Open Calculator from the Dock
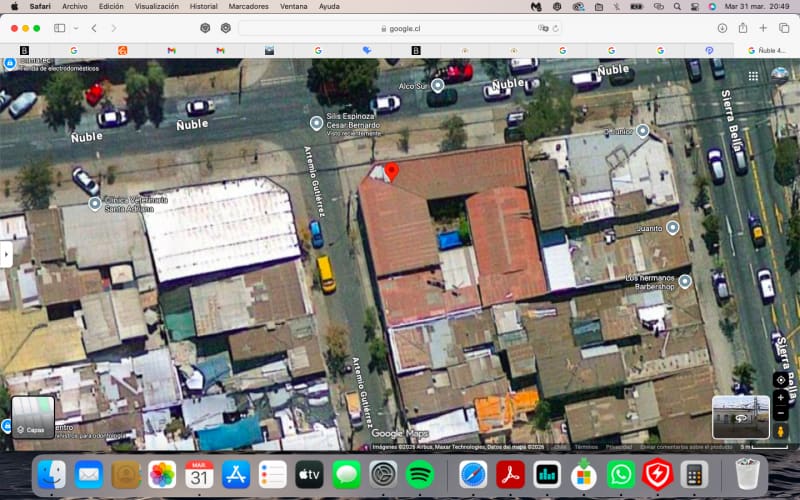Image resolution: width=800 pixels, height=500 pixels. coord(694,474)
